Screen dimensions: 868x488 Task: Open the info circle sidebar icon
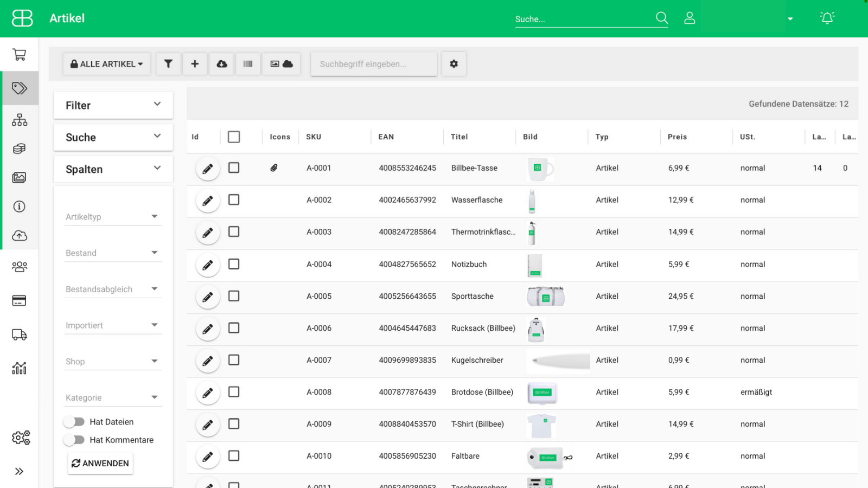tap(20, 207)
